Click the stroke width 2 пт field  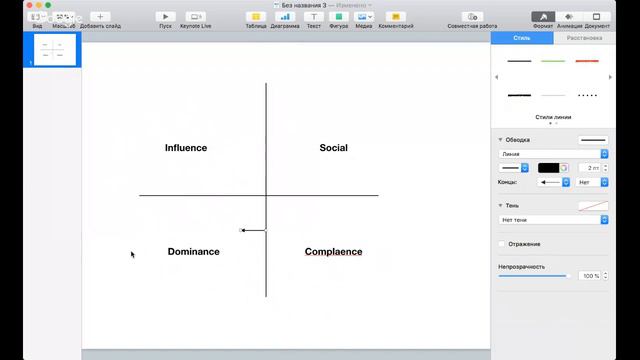click(x=590, y=168)
